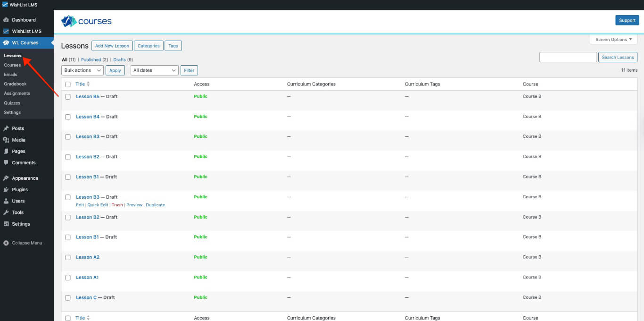Expand the Screen Options panel

click(x=613, y=39)
